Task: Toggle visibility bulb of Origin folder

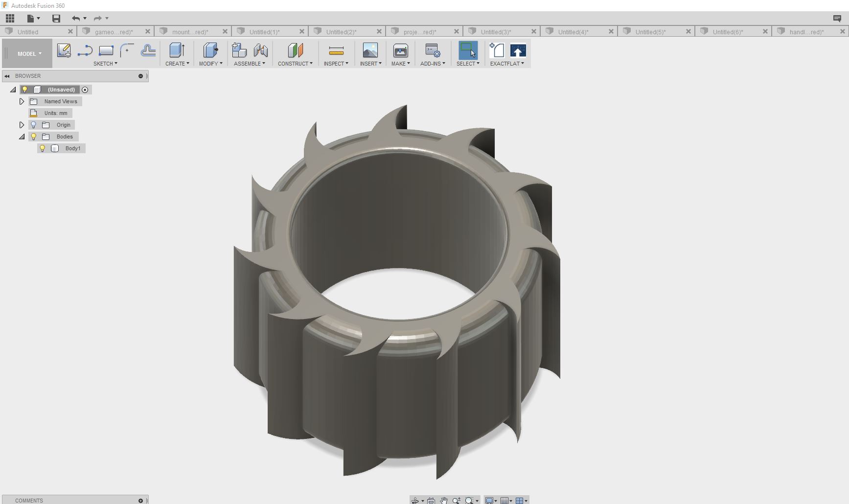Action: tap(34, 125)
